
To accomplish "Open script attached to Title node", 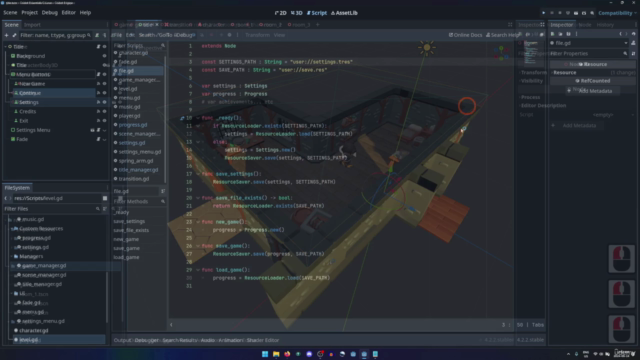I will point(98,47).
